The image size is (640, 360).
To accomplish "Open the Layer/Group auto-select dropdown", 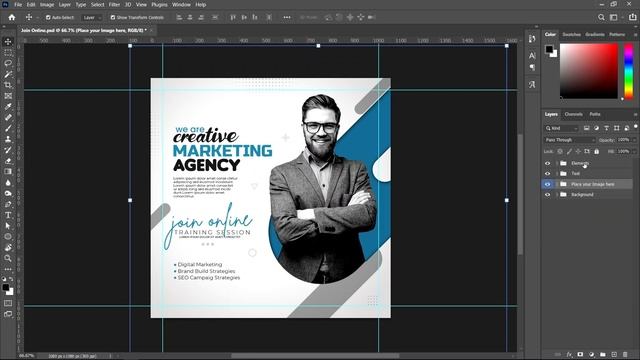I will tap(91, 18).
